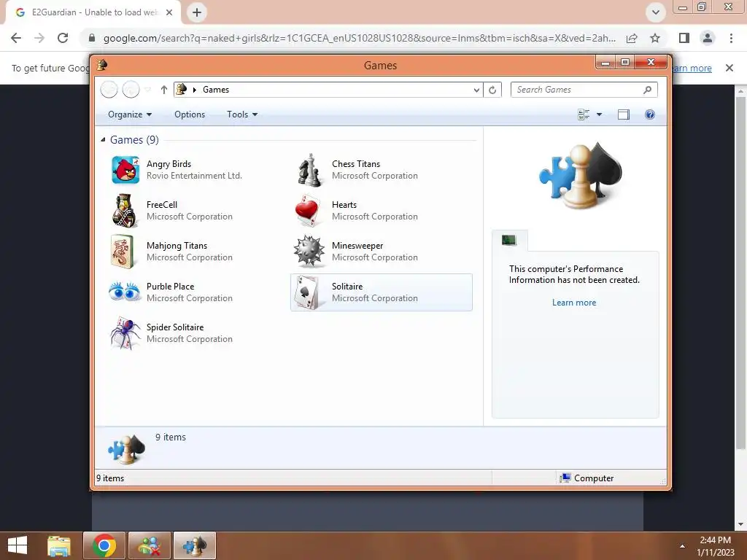Toggle the preview pane icon
Screen dimensions: 747x560
[x=623, y=114]
